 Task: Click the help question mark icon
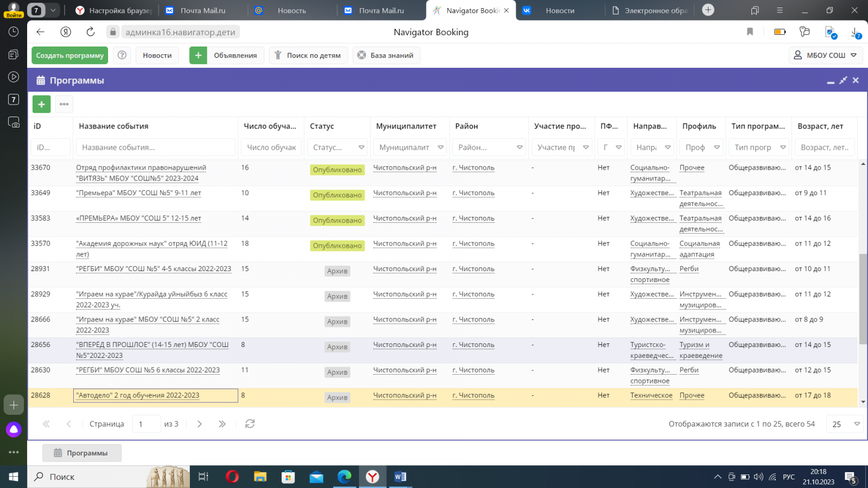pyautogui.click(x=122, y=55)
